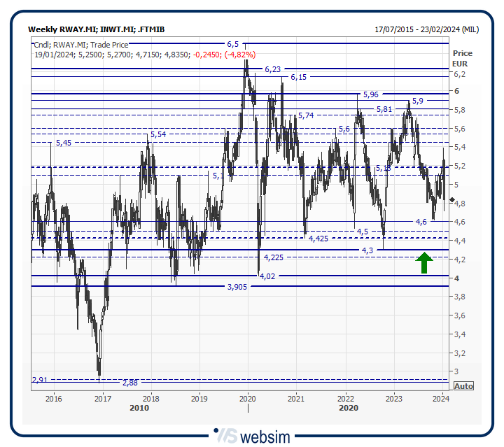Click the green up arrow marker
This screenshot has height=447, width=504.
(x=424, y=262)
